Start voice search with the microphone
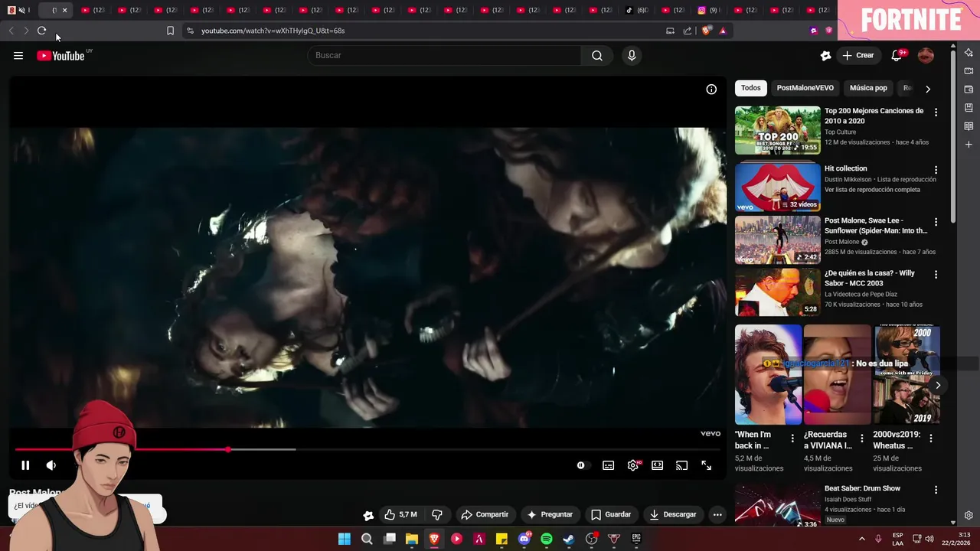 632,55
